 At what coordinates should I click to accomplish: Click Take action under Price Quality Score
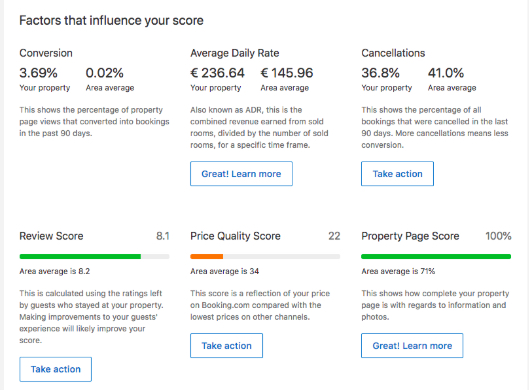pyautogui.click(x=226, y=345)
